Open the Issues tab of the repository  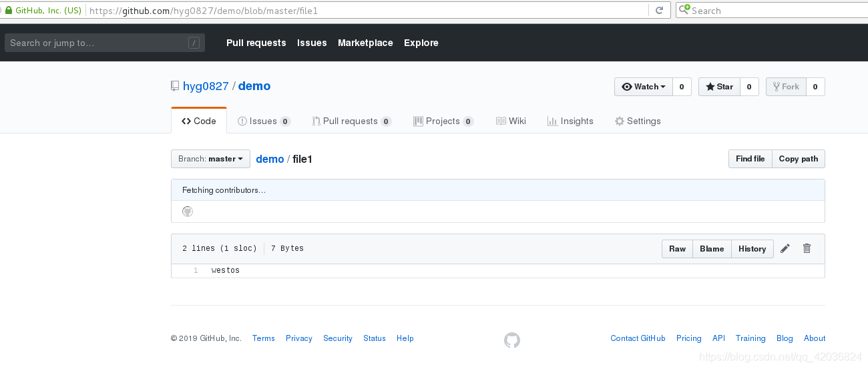pos(264,121)
